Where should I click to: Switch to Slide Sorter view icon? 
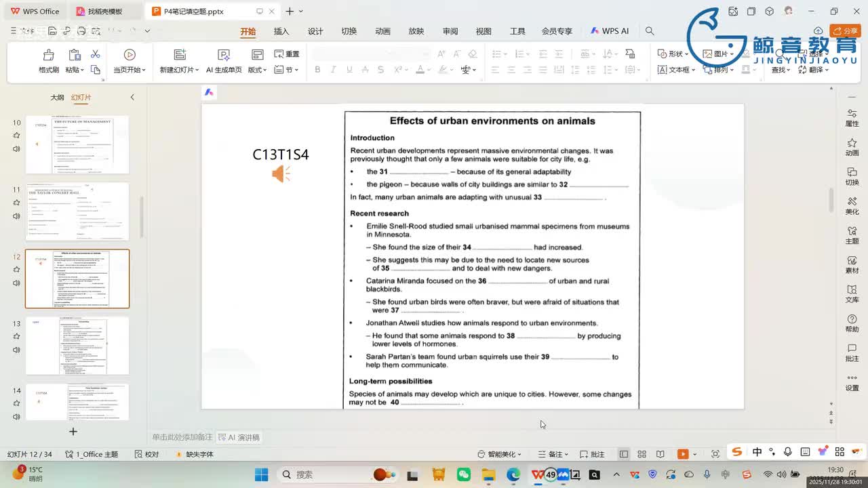click(642, 454)
